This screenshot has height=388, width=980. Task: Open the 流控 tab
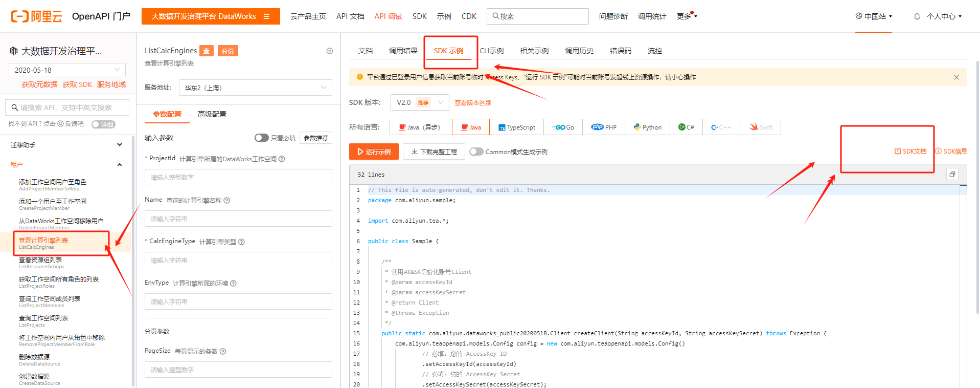655,51
